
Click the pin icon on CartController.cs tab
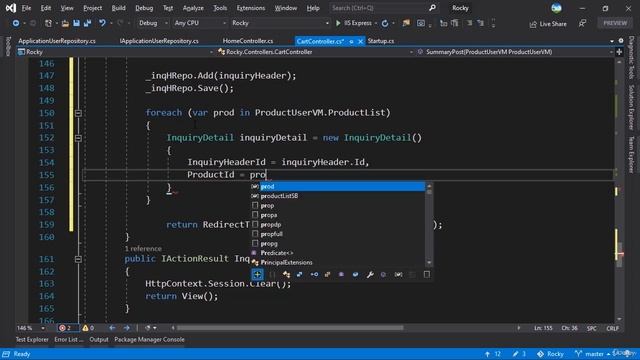(x=351, y=41)
